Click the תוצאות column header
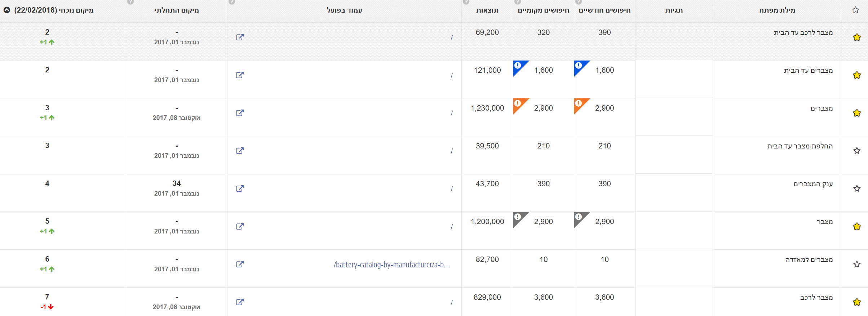868x316 pixels. 487,10
